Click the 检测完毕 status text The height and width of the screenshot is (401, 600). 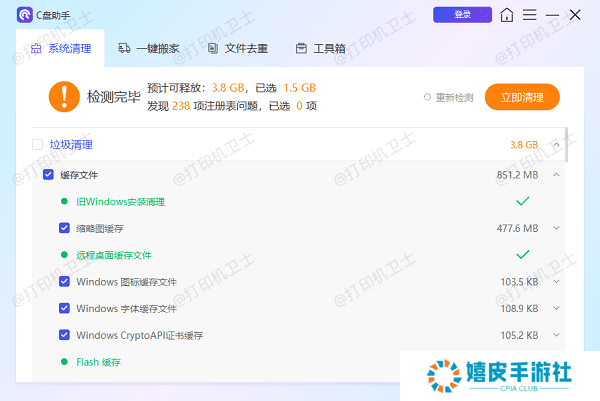[114, 97]
